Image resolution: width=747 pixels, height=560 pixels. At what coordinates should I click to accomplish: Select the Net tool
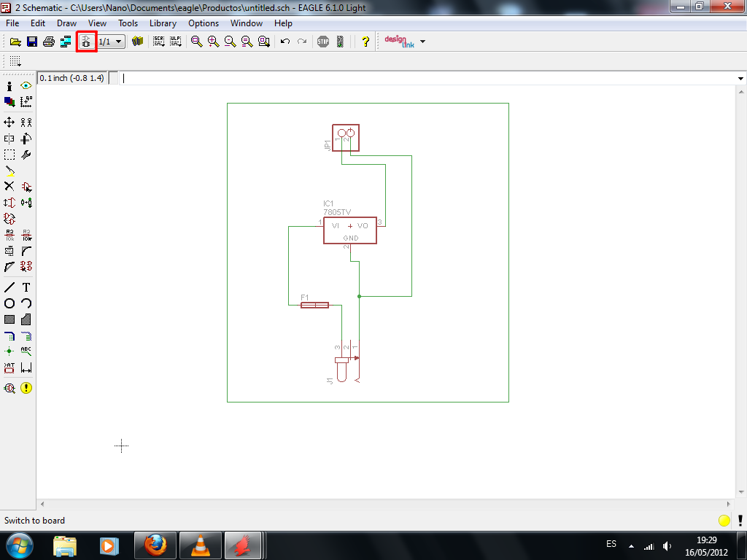click(x=26, y=336)
